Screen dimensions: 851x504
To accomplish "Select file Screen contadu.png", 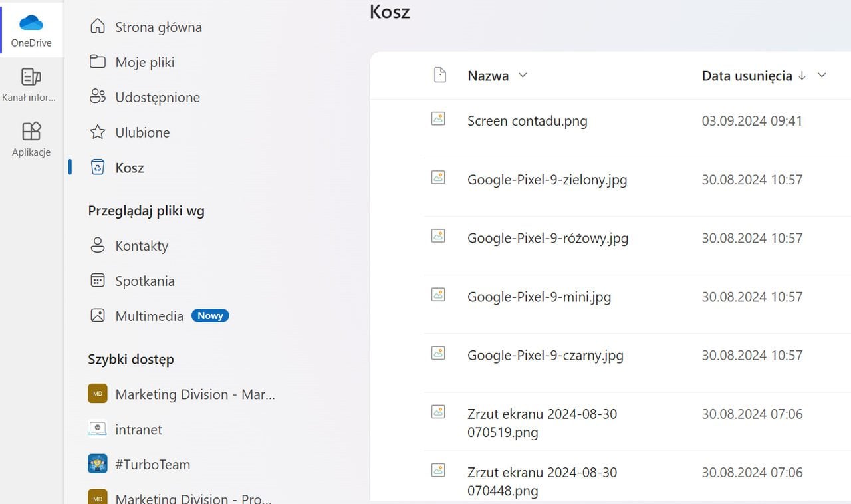I will [x=527, y=121].
